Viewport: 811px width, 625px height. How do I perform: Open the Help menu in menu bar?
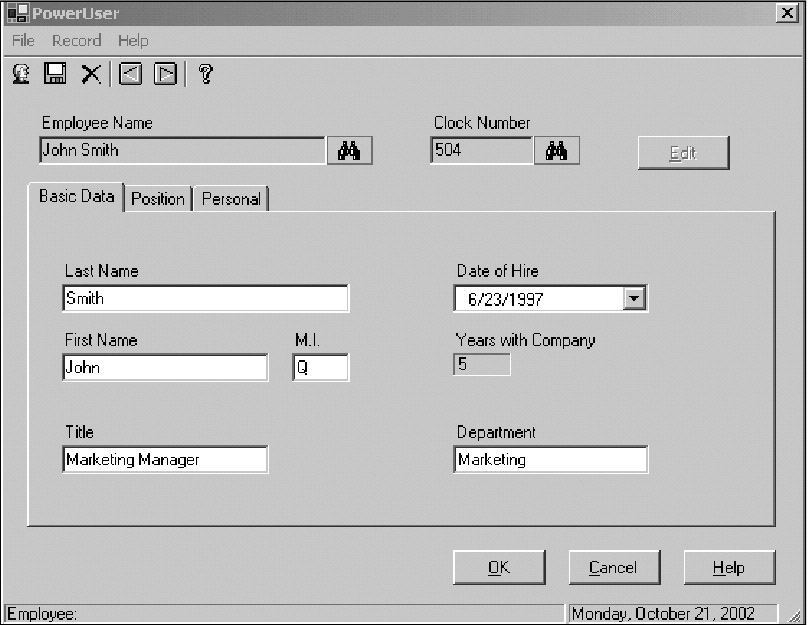point(133,40)
